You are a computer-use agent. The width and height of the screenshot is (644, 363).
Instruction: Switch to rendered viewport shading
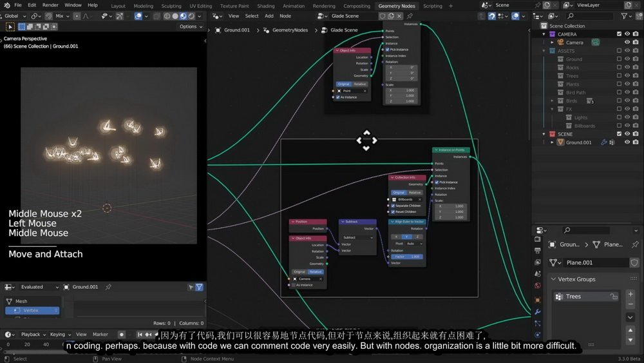pos(191,16)
